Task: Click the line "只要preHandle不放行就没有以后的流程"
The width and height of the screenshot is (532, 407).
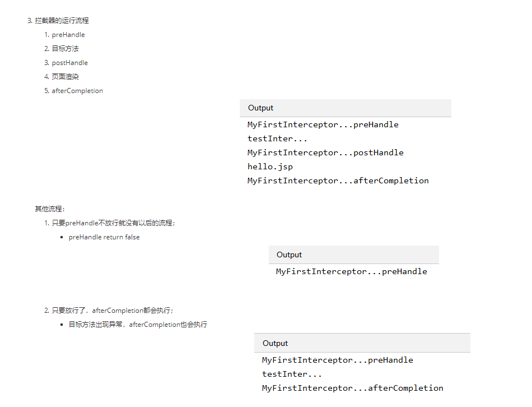Action: click(114, 223)
